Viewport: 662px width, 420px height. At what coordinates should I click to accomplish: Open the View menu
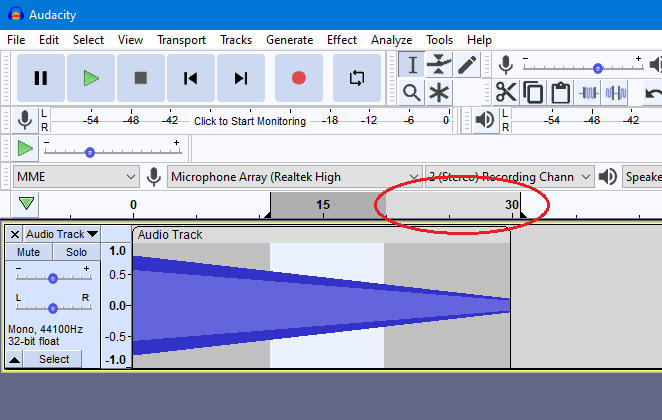point(130,40)
